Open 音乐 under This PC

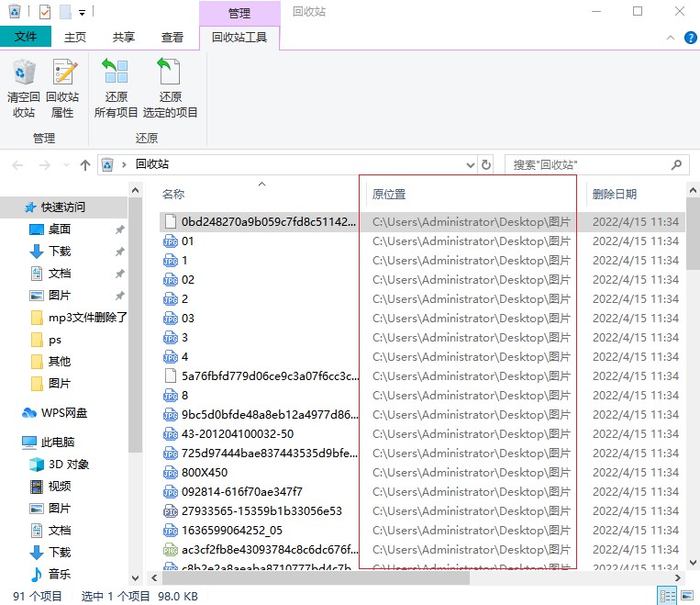pyautogui.click(x=60, y=574)
